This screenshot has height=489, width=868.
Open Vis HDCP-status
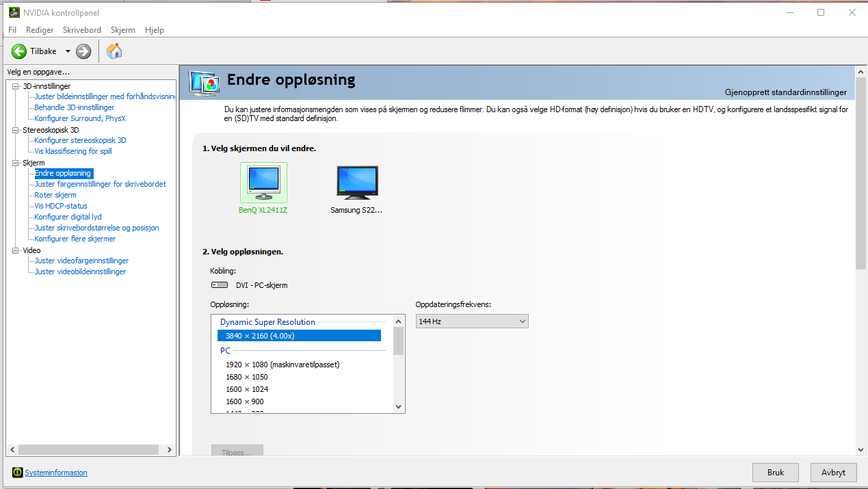[x=61, y=206]
